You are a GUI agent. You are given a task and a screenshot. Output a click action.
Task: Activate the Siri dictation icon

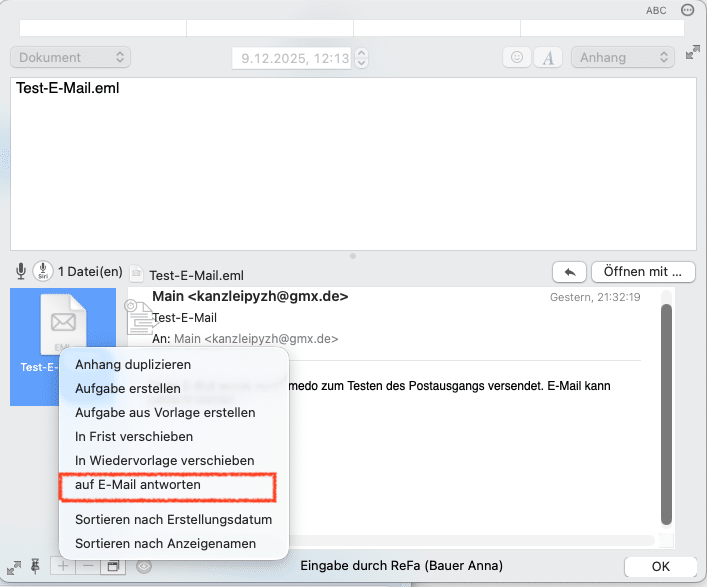point(43,271)
